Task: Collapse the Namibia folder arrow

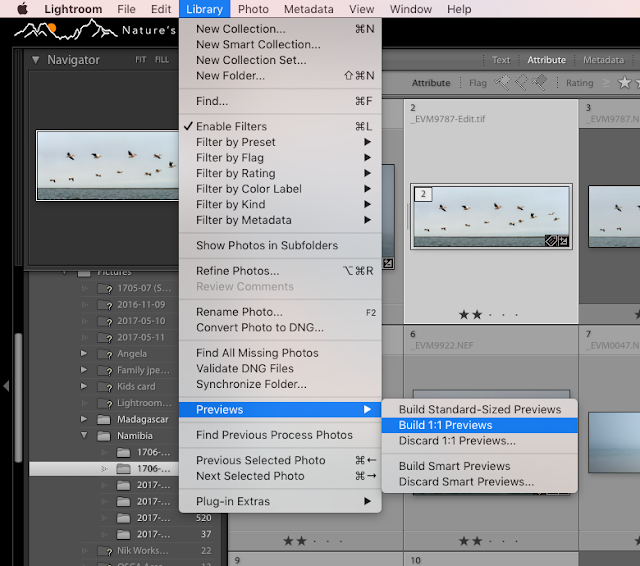Action: pyautogui.click(x=84, y=435)
